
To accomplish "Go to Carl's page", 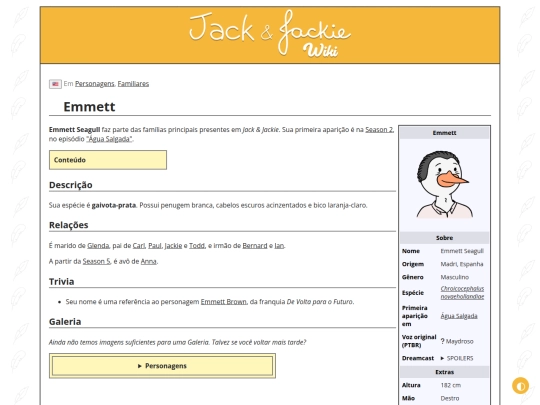I will coord(139,246).
